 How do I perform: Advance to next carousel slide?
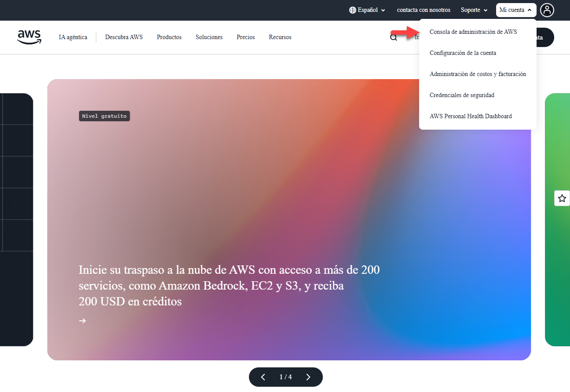[x=308, y=377]
